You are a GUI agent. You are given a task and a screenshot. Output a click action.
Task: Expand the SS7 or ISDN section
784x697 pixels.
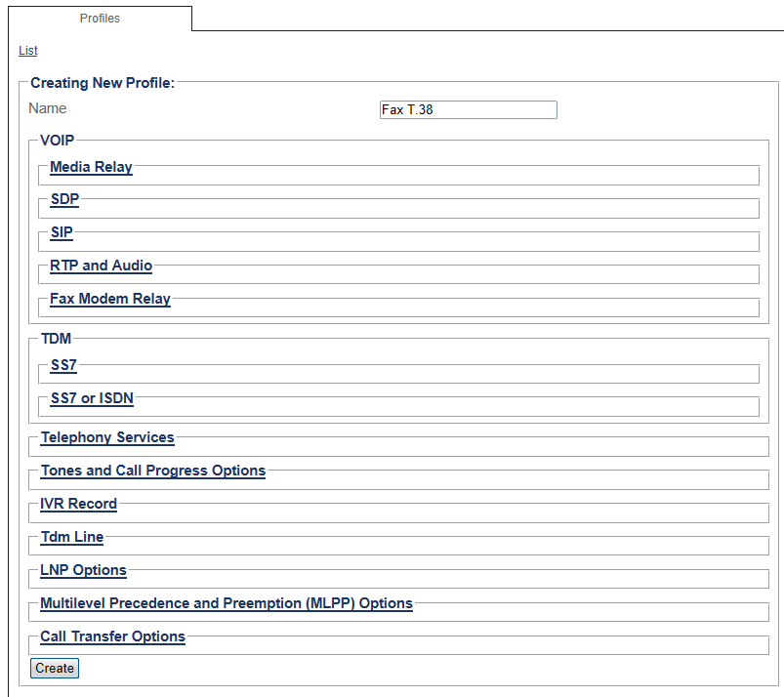tap(92, 398)
